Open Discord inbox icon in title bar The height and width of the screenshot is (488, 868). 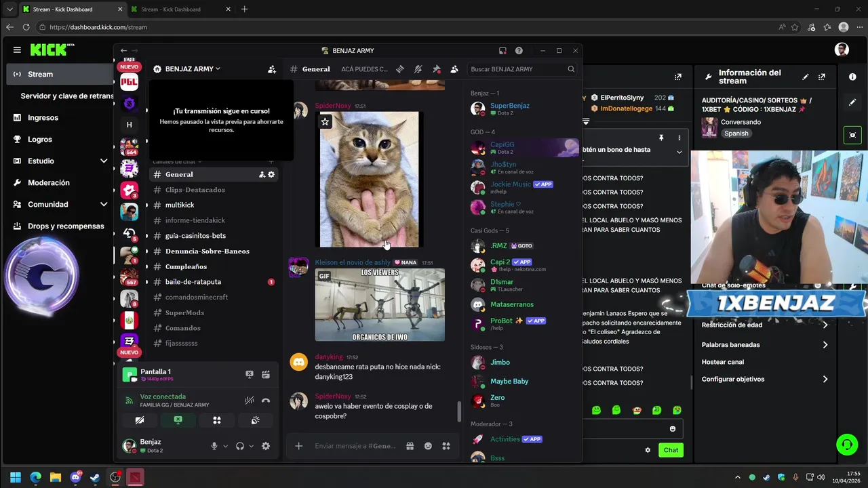(x=502, y=51)
